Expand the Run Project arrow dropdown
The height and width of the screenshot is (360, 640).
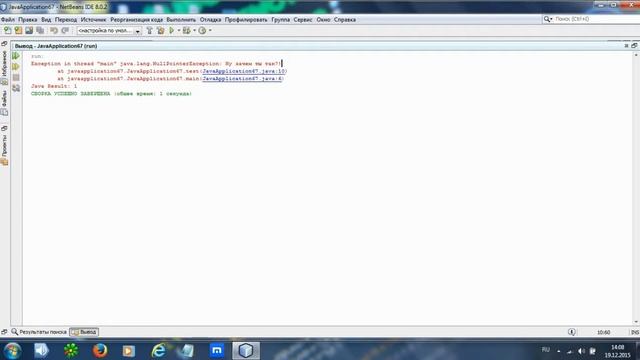(x=179, y=31)
